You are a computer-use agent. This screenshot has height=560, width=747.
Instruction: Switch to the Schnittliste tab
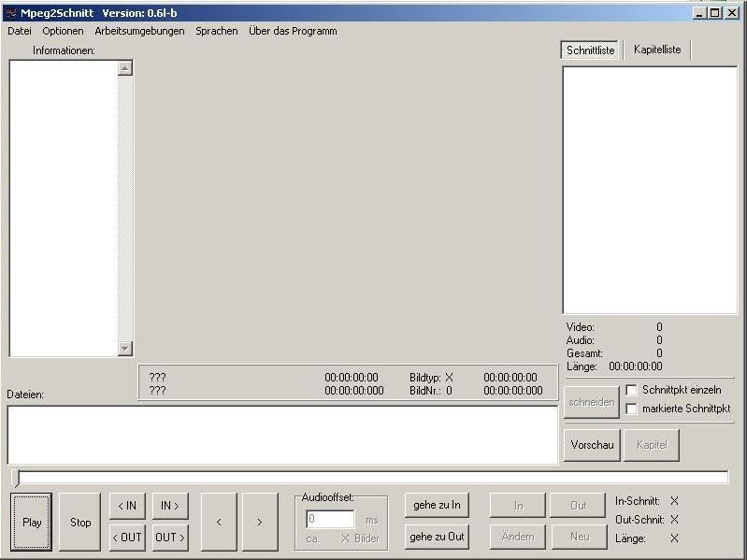pyautogui.click(x=590, y=50)
